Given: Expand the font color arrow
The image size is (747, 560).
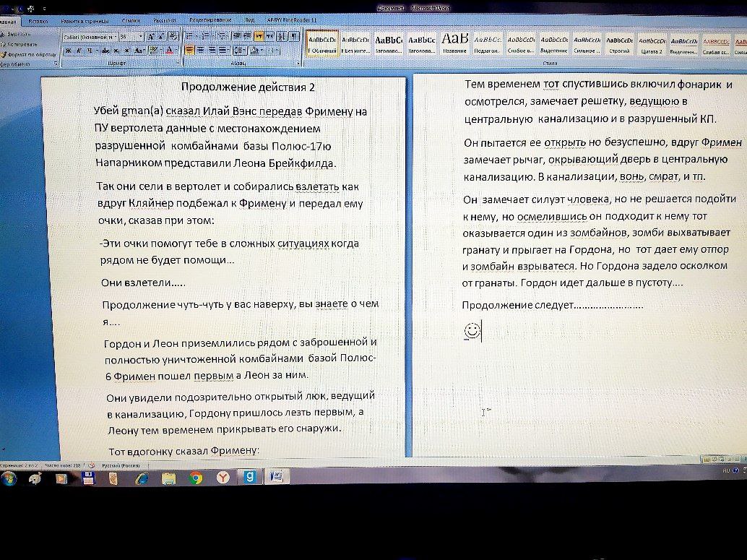Looking at the screenshot, I should point(176,51).
